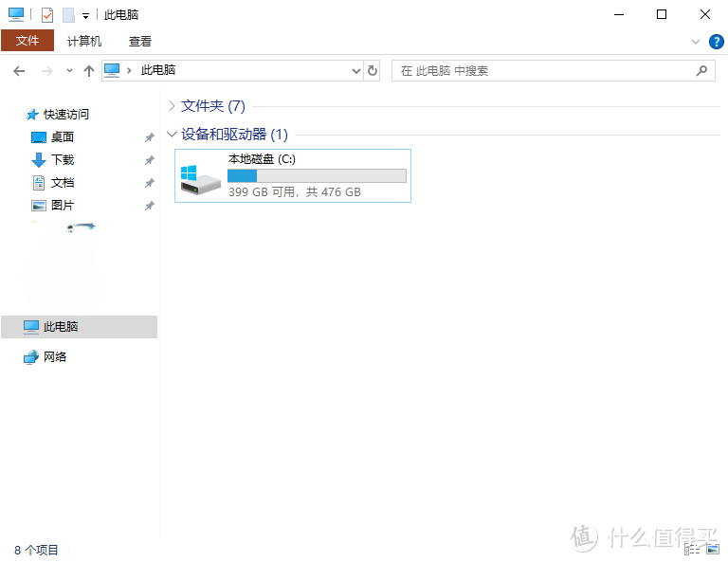Click the 此电脑 address bar path

(158, 70)
